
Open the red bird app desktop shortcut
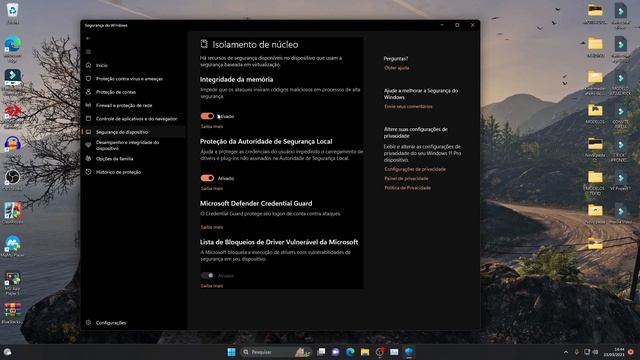[x=13, y=111]
